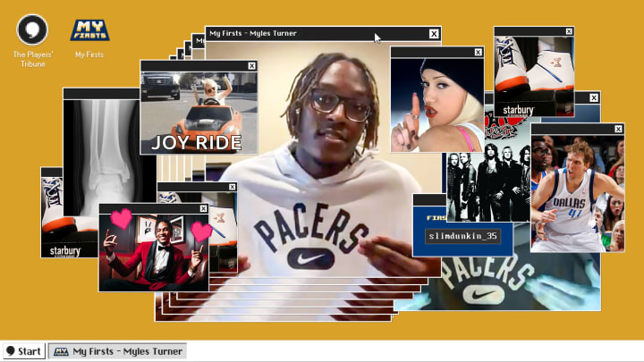This screenshot has width=644, height=362.
Task: Click the Start button in taskbar
Action: (x=24, y=351)
